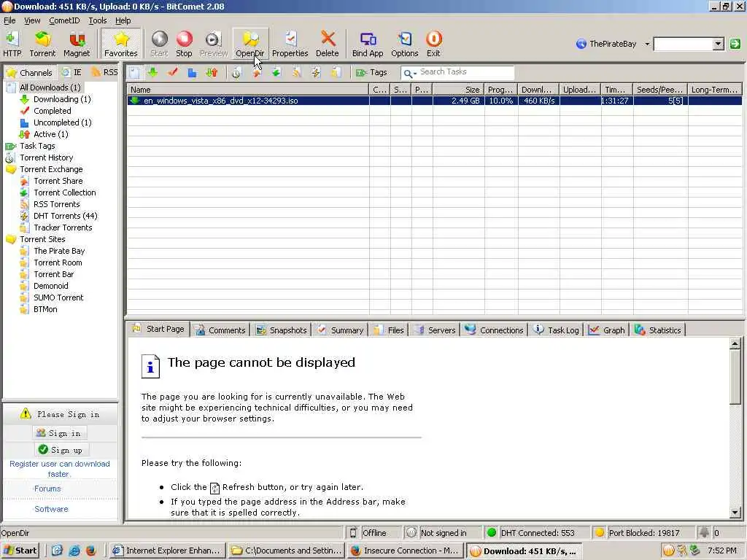The height and width of the screenshot is (560, 747).
Task: Show all tasks filter icon
Action: pos(135,72)
